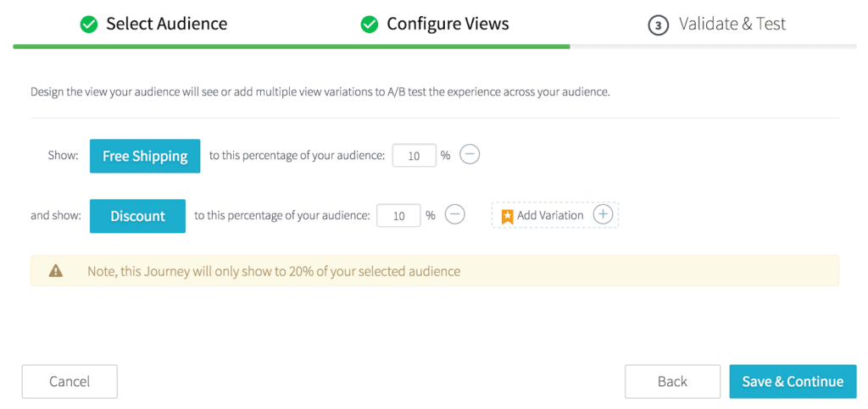Viewport: 868px width, 409px height.
Task: Click the green checkmark beside Select Audience
Action: tap(88, 25)
